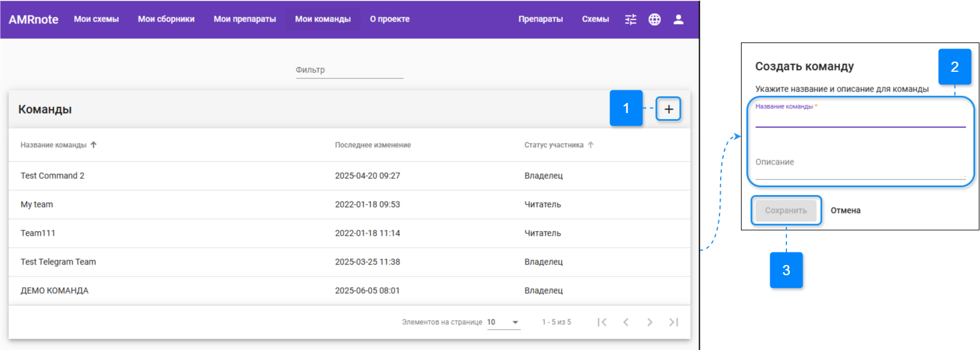Click Читатель status of Team111
980x350 pixels.
(x=543, y=233)
